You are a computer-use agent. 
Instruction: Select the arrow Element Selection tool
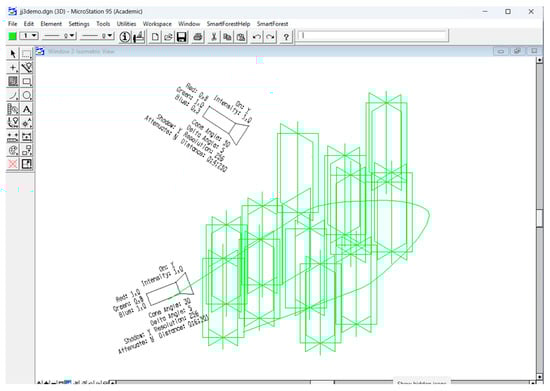tap(13, 54)
